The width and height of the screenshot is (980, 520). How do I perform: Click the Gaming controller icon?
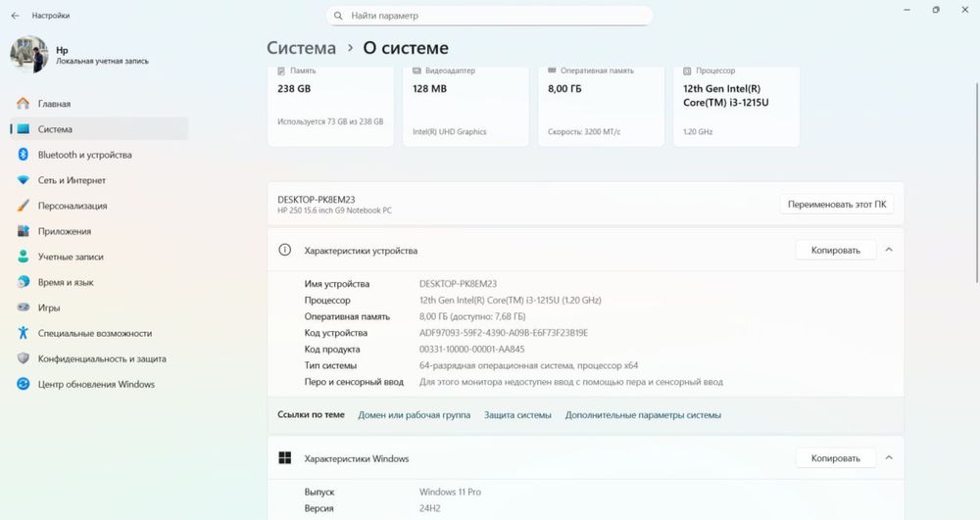pos(23,307)
